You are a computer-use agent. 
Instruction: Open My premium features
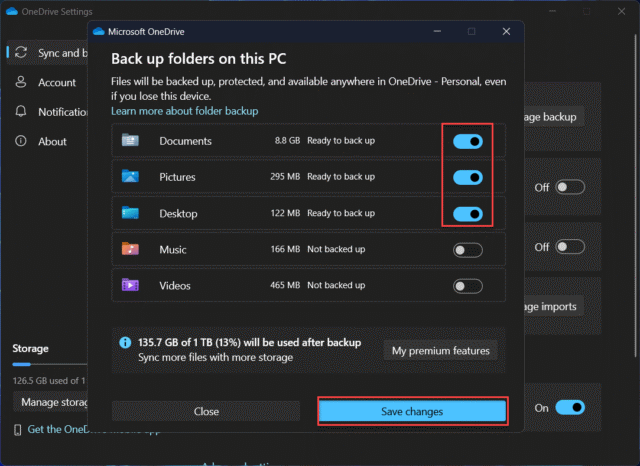coord(440,351)
